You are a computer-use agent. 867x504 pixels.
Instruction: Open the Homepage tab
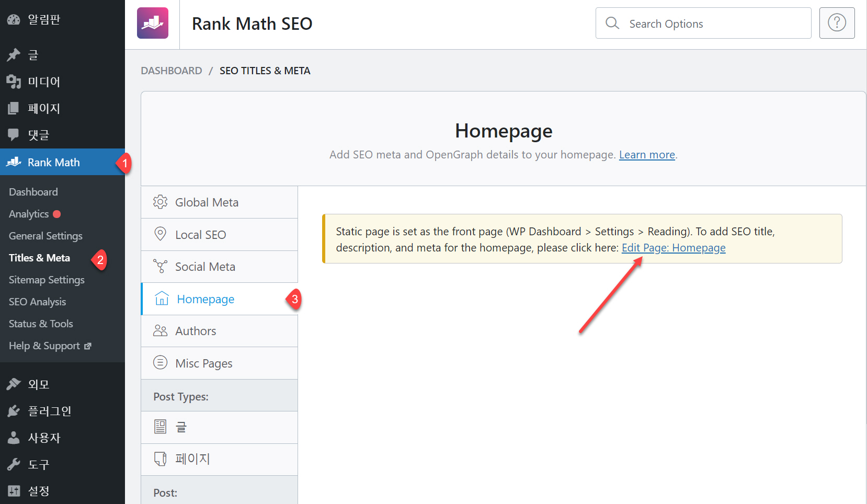click(x=219, y=299)
